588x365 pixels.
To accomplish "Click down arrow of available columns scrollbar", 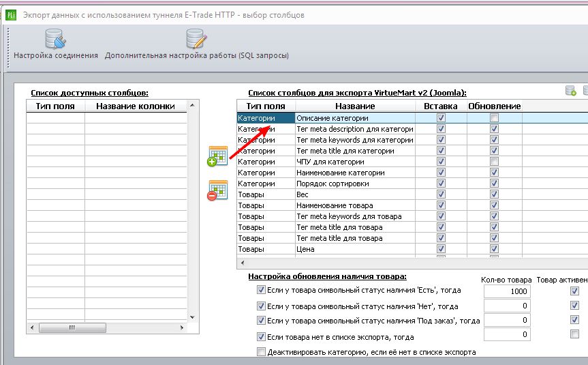I will pyautogui.click(x=192, y=317).
